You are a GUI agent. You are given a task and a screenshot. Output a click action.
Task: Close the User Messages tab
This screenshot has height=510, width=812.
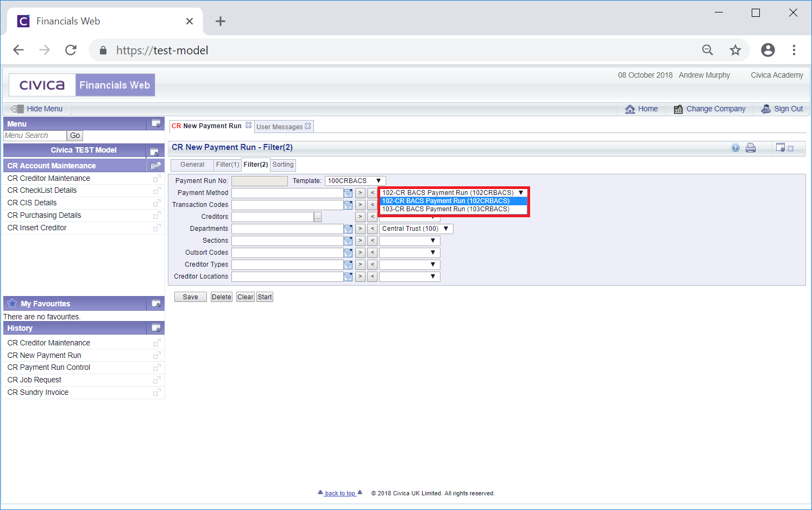pyautogui.click(x=308, y=126)
